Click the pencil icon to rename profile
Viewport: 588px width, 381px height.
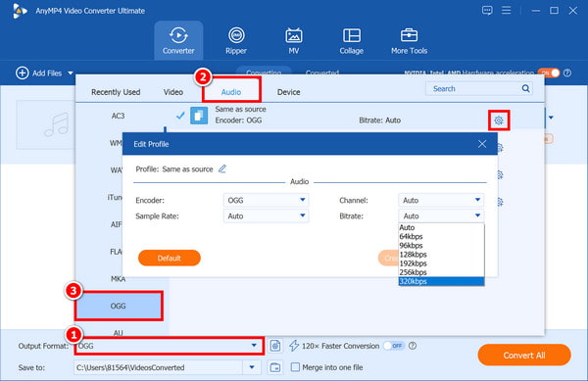click(222, 169)
